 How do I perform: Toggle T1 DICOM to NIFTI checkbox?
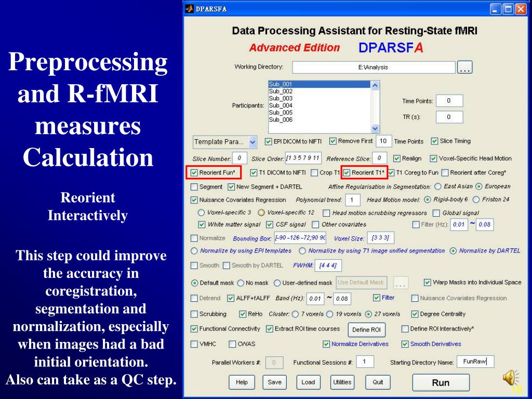pyautogui.click(x=254, y=172)
